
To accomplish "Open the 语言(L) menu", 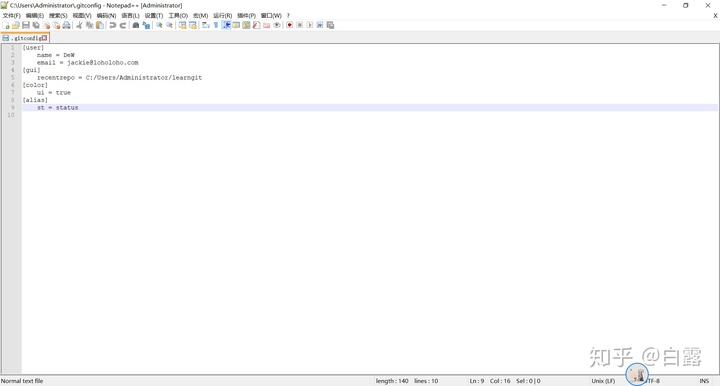I will 130,16.
